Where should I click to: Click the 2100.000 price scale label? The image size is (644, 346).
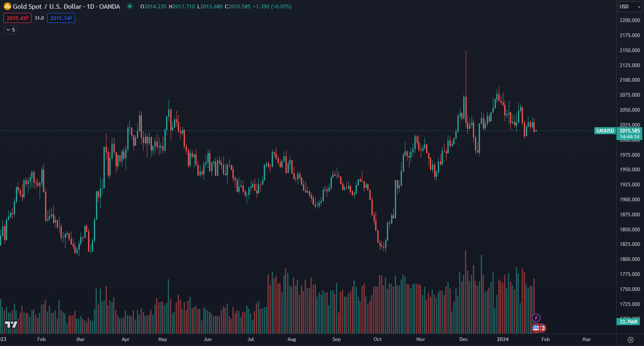tap(630, 80)
